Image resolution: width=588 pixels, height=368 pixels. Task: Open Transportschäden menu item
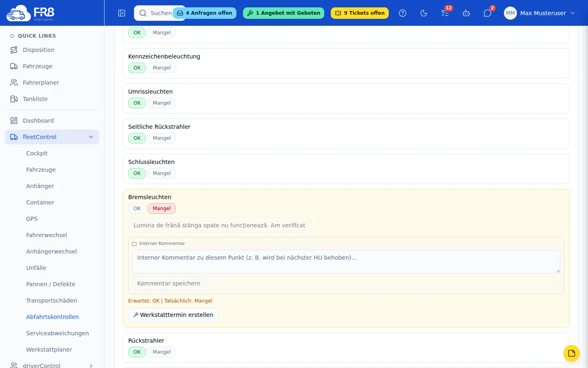(x=51, y=301)
